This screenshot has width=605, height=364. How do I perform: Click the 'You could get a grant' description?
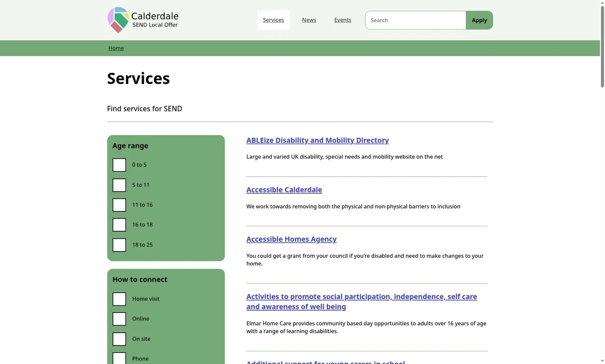click(x=365, y=260)
